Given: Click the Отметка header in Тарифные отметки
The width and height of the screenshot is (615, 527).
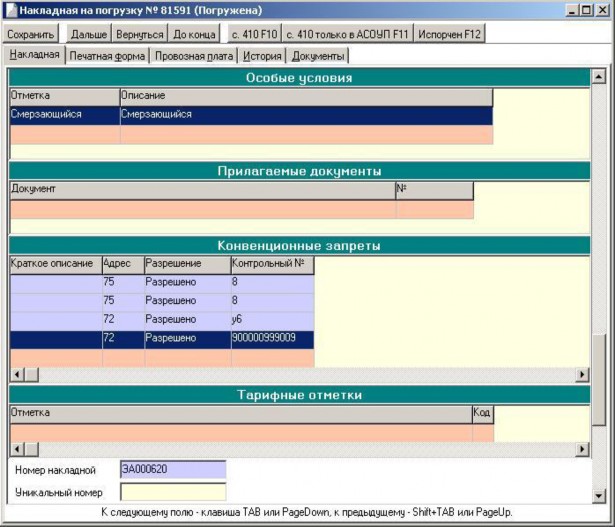Looking at the screenshot, I should [x=241, y=414].
